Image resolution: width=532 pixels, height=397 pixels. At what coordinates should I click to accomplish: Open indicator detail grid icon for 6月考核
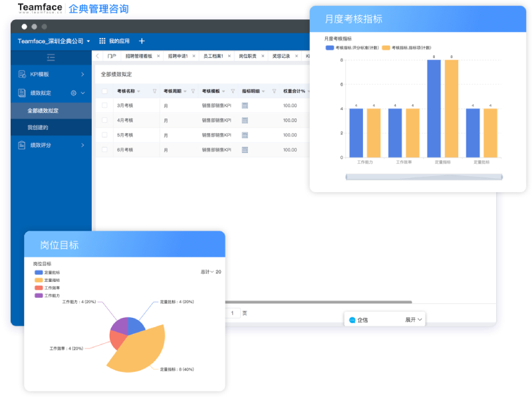245,150
